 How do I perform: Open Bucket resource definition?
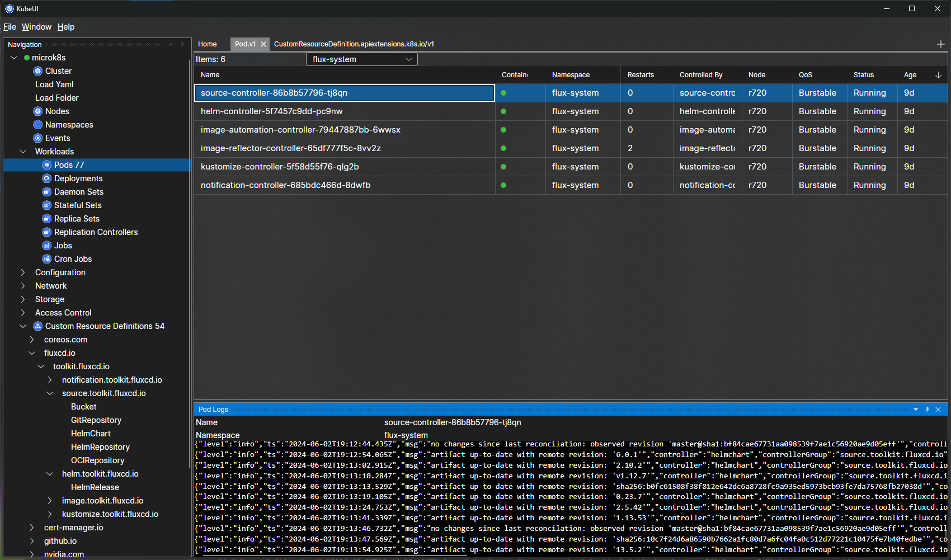(x=84, y=407)
